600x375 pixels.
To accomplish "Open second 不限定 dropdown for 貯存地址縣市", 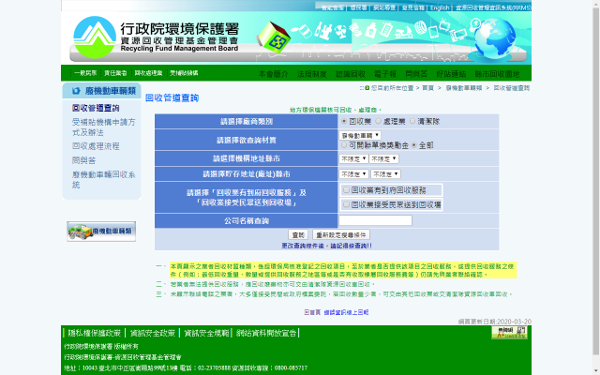I will coord(385,174).
